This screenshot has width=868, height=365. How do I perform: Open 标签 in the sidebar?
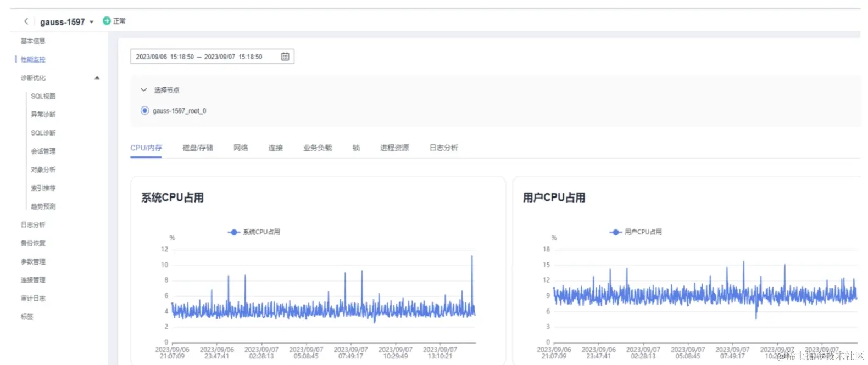(27, 317)
